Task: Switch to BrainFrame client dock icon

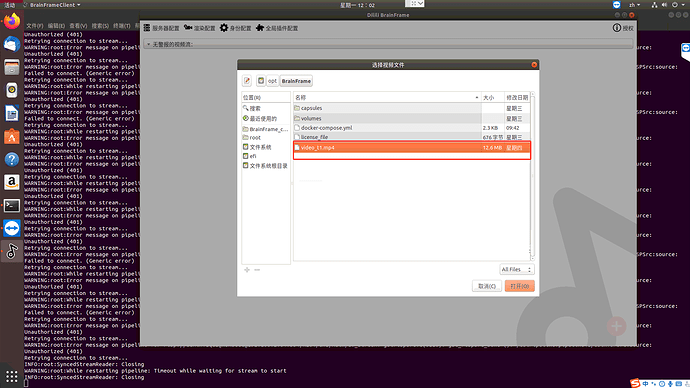Action: coord(12,251)
